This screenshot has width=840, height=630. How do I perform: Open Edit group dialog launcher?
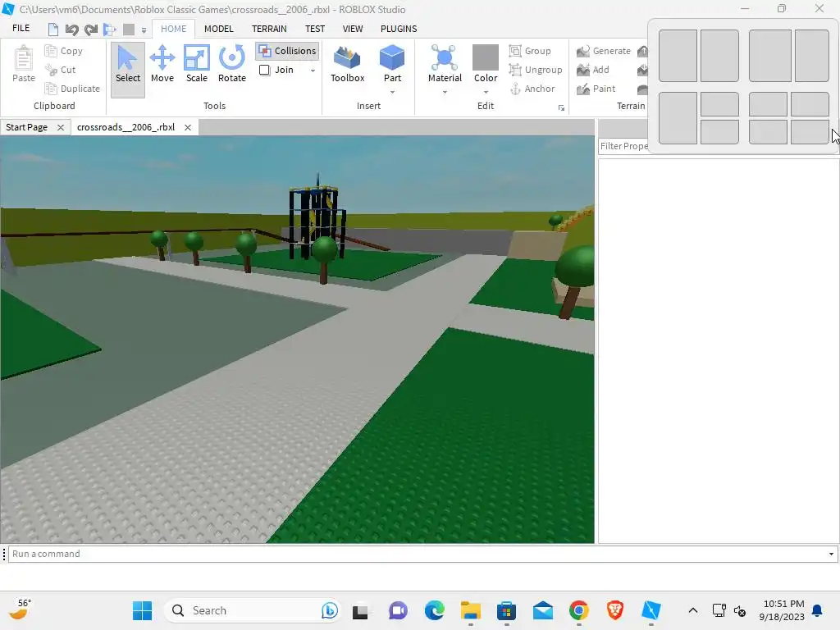click(x=561, y=107)
